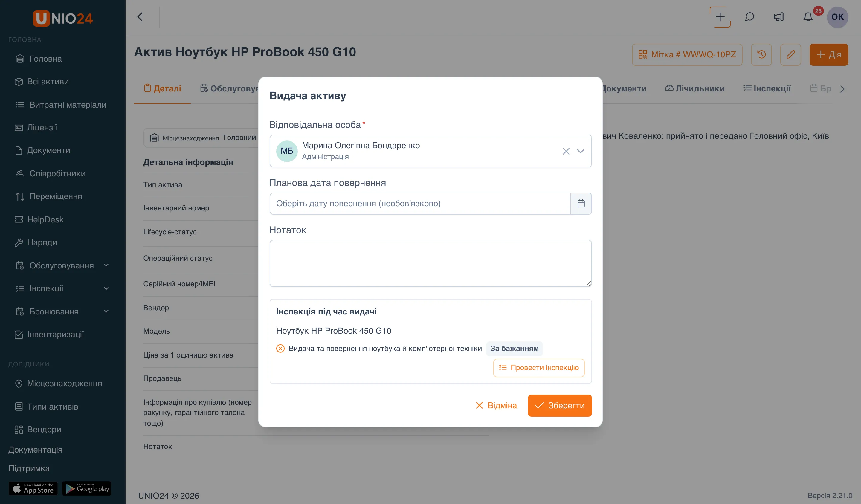Open the quick add plus icon
The height and width of the screenshot is (504, 861).
click(720, 17)
